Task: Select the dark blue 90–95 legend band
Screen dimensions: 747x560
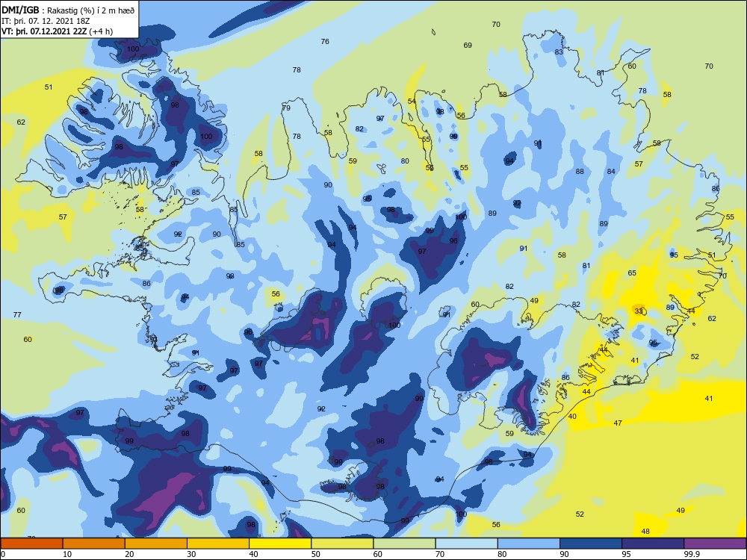Action: pos(591,544)
